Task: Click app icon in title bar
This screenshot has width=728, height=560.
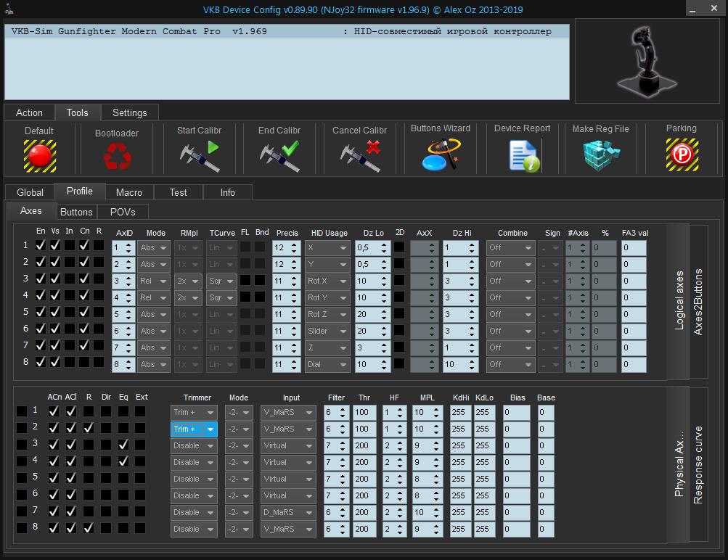Action: [9, 9]
